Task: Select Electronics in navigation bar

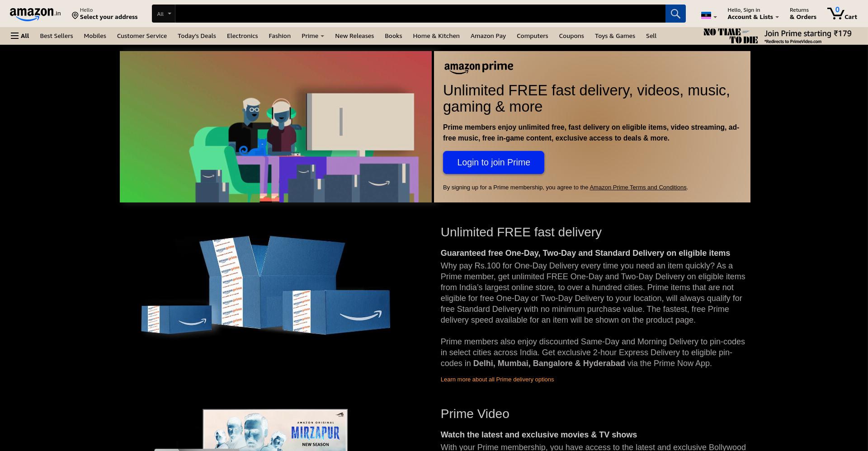Action: (x=242, y=36)
